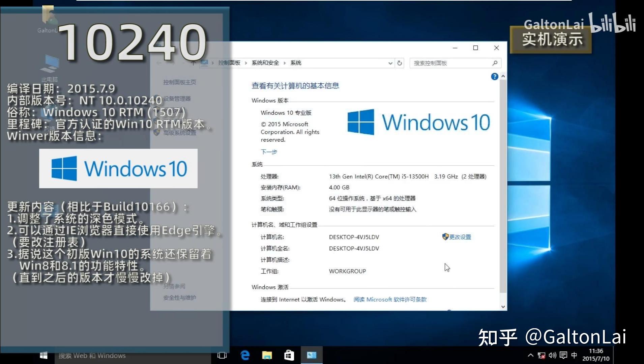The width and height of the screenshot is (644, 364).
Task: Open the Store app on taskbar
Action: point(289,355)
